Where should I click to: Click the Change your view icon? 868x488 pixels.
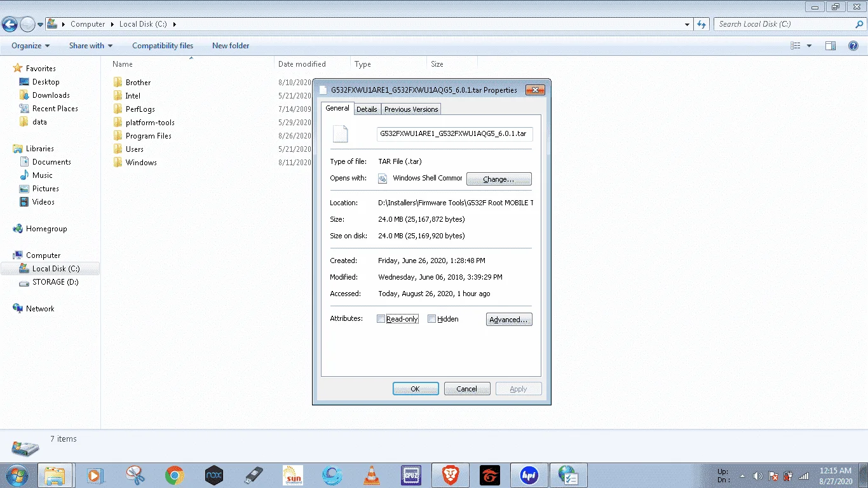tap(795, 46)
